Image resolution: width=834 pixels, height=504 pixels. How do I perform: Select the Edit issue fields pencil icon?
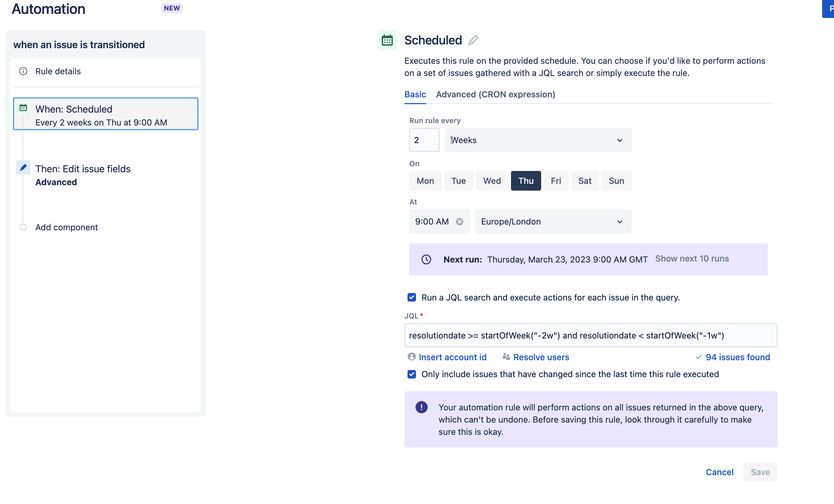pyautogui.click(x=23, y=167)
